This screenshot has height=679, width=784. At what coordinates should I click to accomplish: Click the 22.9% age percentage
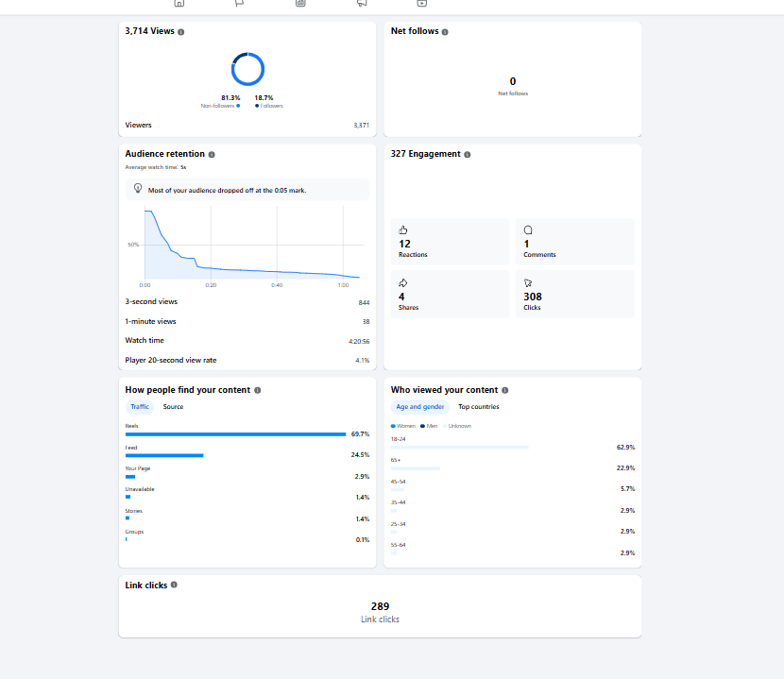coord(625,468)
